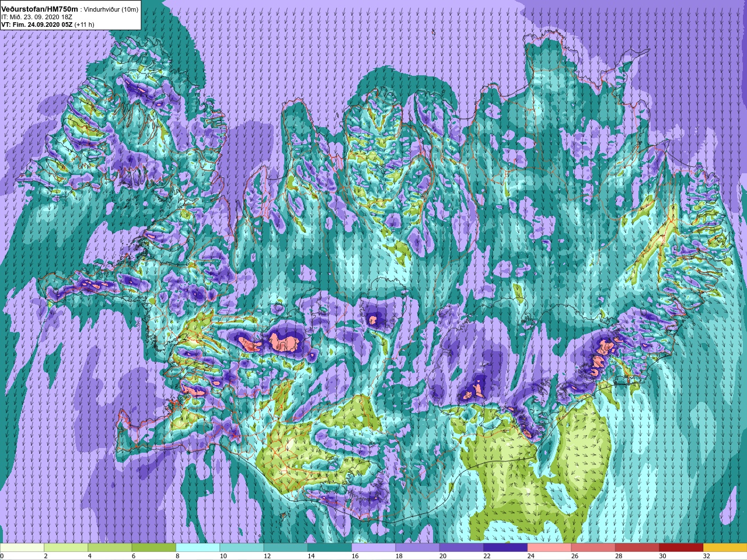Image resolution: width=747 pixels, height=560 pixels.
Task: Click the legend value "32"
Action: [707, 556]
